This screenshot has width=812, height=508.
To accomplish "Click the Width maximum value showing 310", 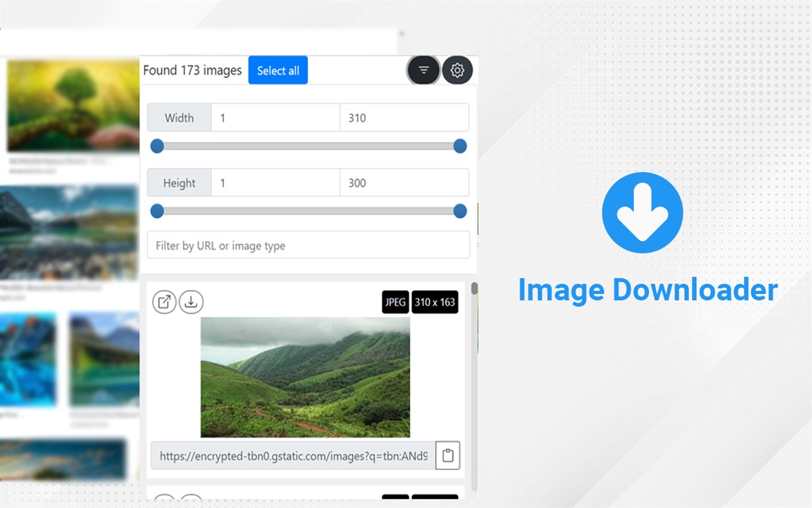I will click(x=403, y=117).
